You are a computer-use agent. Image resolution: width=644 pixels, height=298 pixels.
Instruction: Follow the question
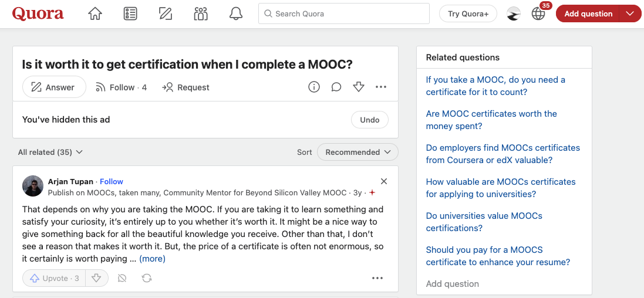(121, 87)
